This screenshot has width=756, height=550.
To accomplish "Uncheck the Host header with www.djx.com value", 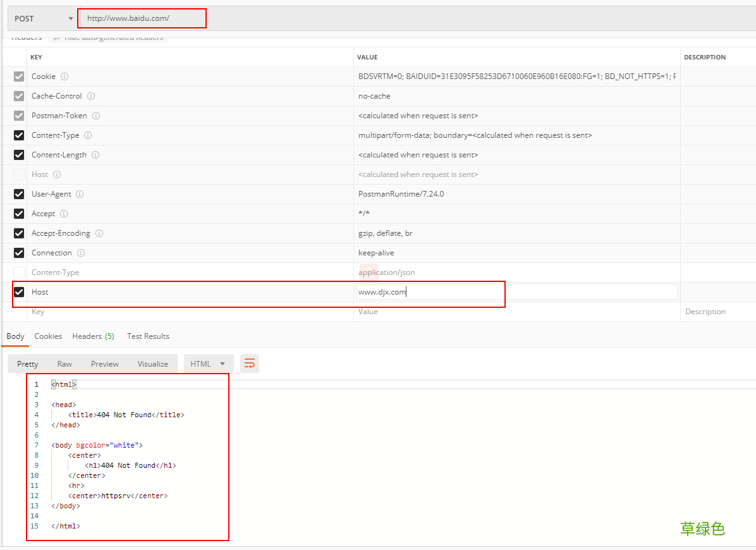I will point(18,292).
